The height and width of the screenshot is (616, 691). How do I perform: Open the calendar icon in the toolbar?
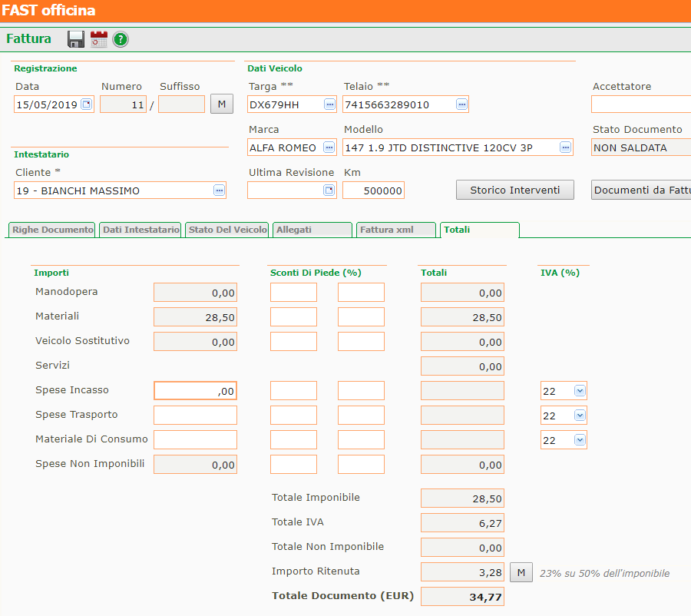pos(99,39)
